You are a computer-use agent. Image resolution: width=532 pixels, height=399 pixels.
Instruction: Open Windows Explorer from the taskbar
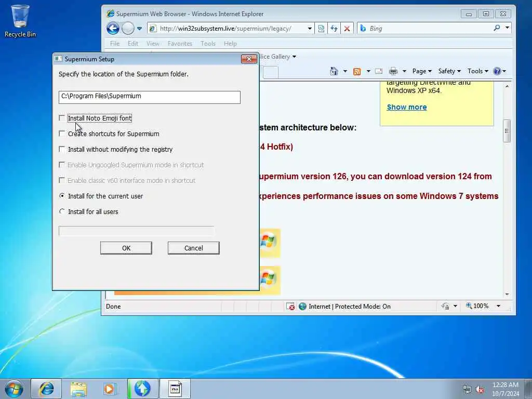(78, 389)
